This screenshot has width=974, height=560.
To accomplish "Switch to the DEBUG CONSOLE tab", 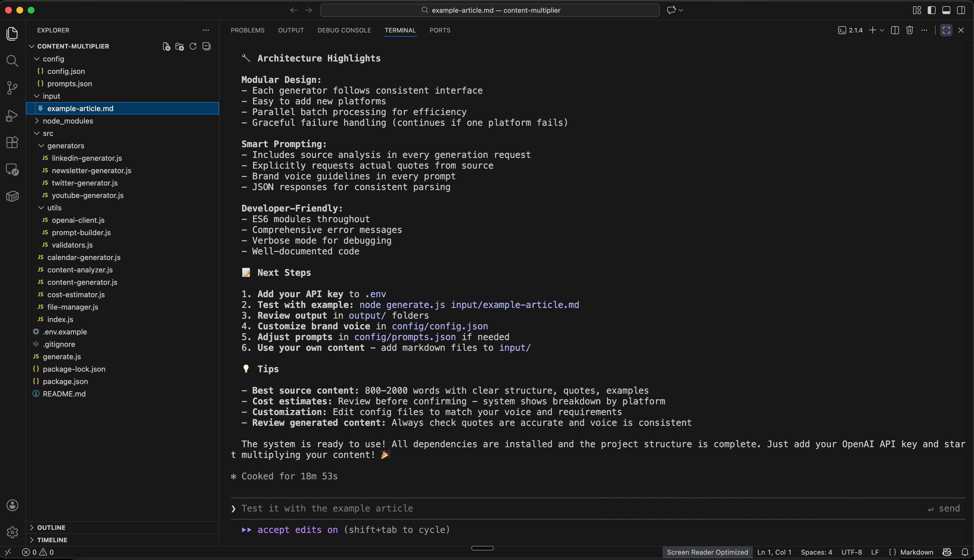I will [344, 30].
